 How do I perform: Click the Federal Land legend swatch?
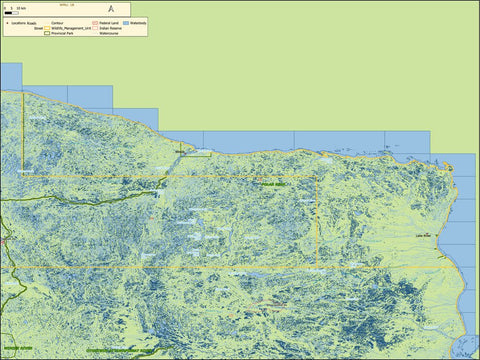point(95,23)
